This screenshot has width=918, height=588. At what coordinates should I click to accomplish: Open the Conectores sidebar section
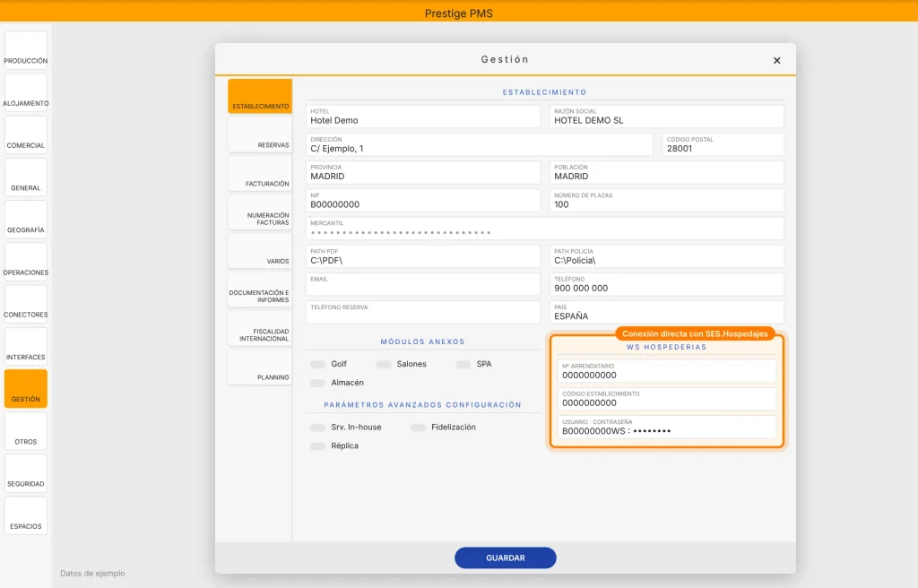pos(26,304)
